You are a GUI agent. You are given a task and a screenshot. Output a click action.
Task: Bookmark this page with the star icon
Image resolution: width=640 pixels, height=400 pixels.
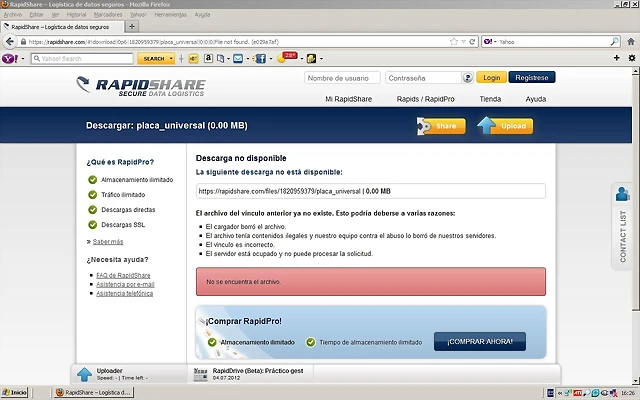point(453,42)
